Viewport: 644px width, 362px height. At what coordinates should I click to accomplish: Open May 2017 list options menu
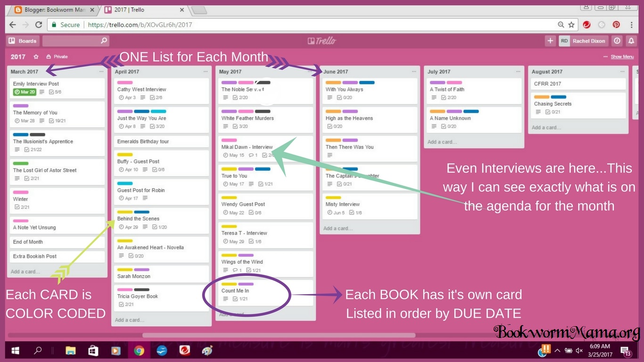310,72
